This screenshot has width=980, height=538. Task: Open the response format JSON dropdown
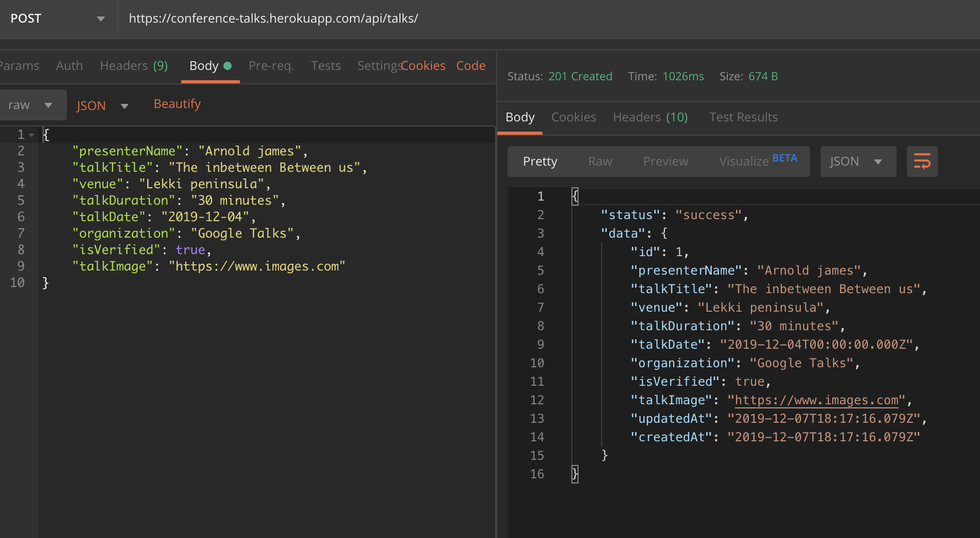click(857, 161)
